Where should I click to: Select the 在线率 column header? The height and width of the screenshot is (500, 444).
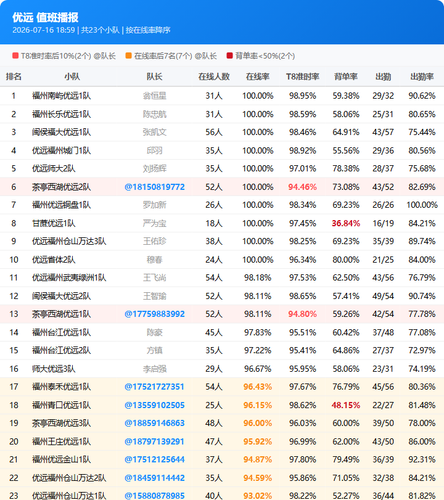point(258,77)
